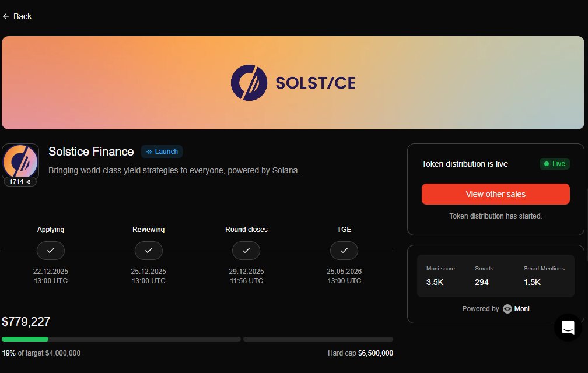Viewport: 588px width, 373px height.
Task: Click the page scrollbar on the right edge
Action: coord(586,225)
